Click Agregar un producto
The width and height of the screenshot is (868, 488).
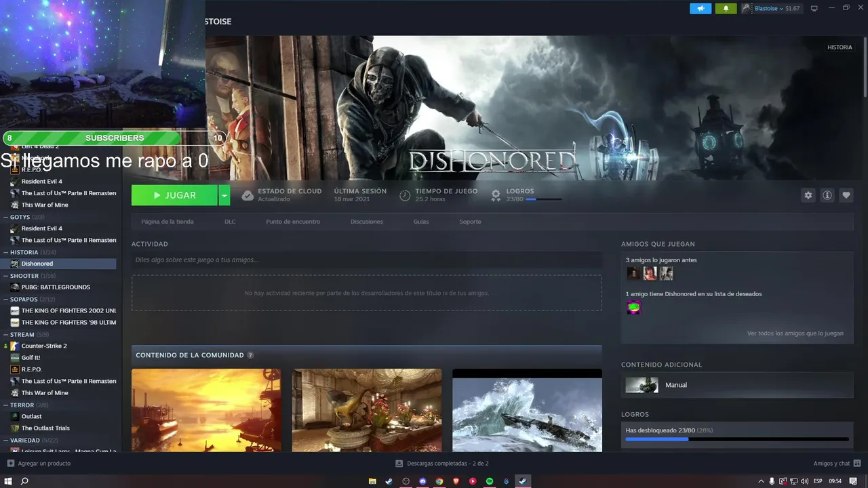click(44, 464)
